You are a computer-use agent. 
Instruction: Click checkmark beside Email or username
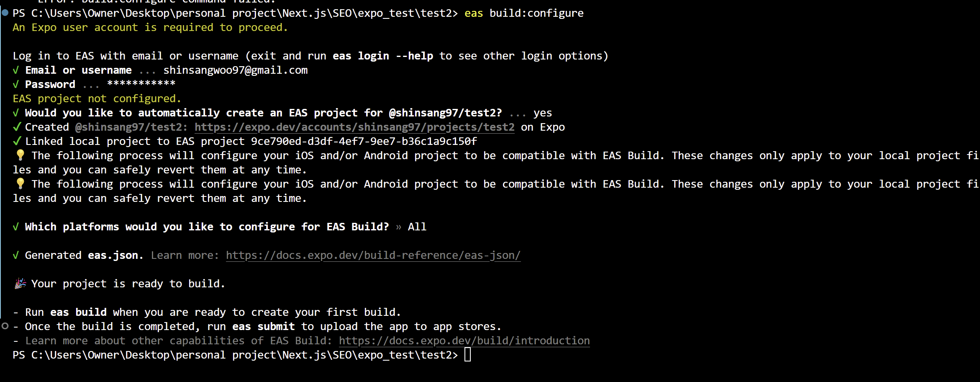pos(16,70)
